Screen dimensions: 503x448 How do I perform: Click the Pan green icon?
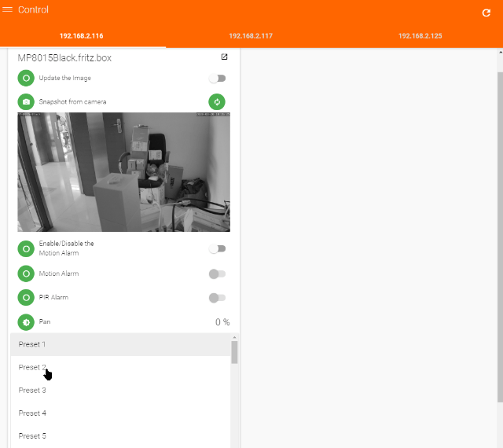(x=26, y=321)
